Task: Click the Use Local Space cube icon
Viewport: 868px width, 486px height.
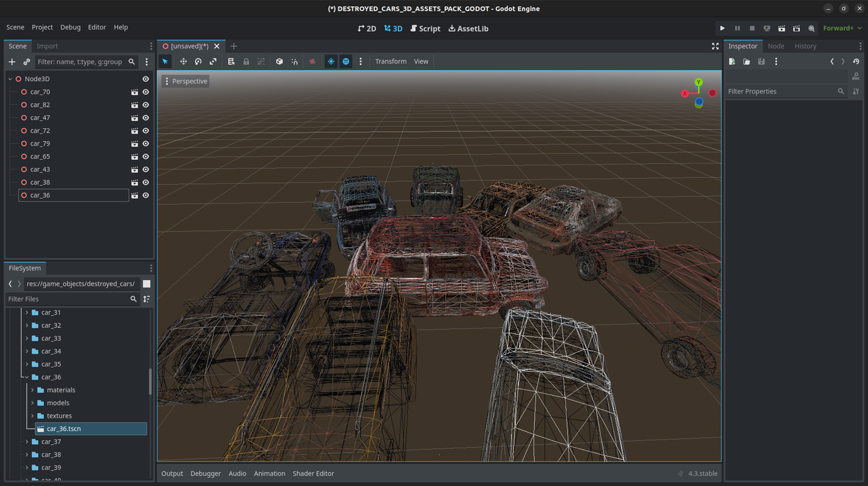Action: click(279, 61)
